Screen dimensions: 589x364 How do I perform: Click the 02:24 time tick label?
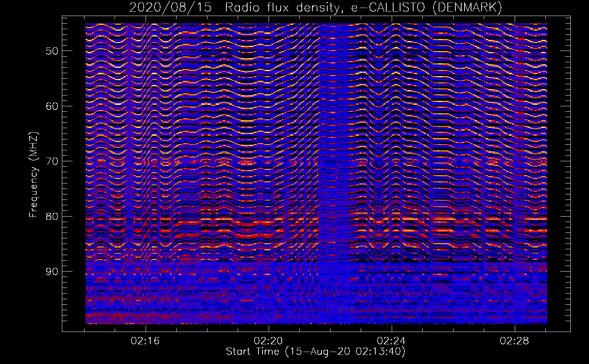[x=392, y=341]
